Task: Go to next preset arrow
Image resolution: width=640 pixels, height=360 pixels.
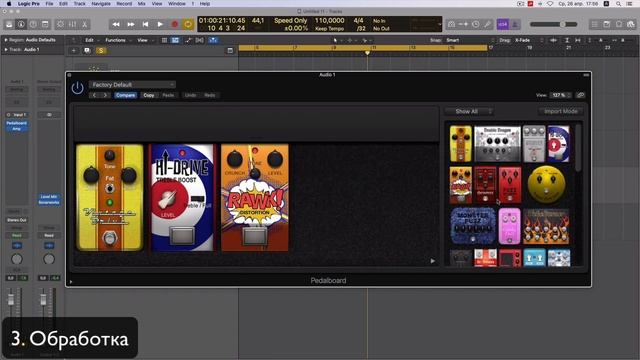Action: point(105,95)
